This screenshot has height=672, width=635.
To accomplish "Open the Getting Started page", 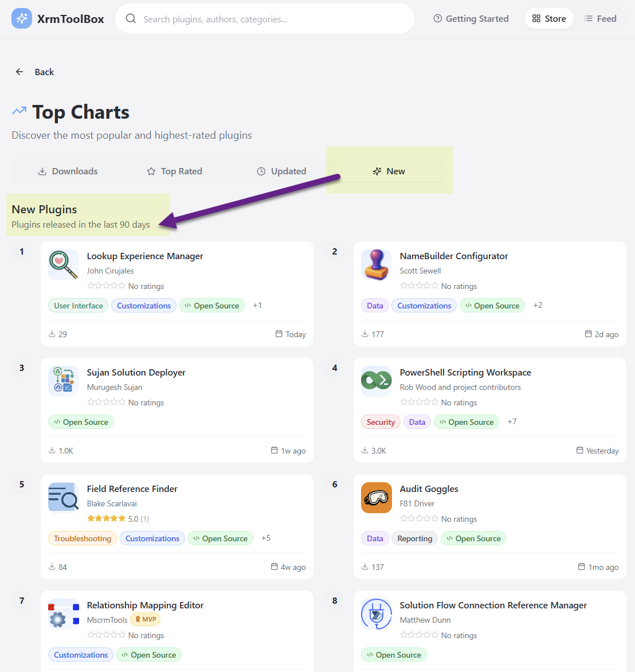I will tap(471, 19).
